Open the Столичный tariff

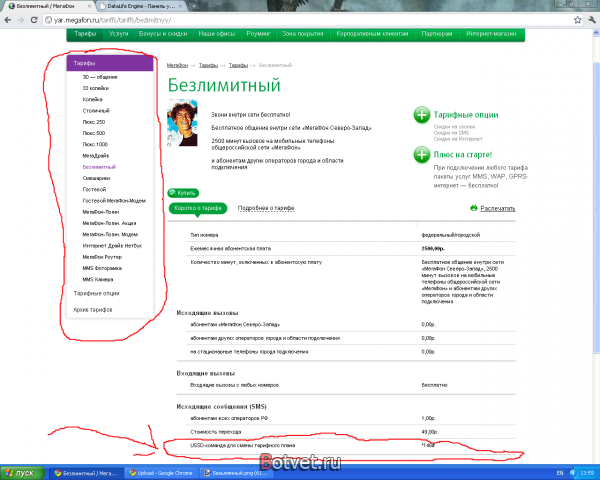coord(96,111)
